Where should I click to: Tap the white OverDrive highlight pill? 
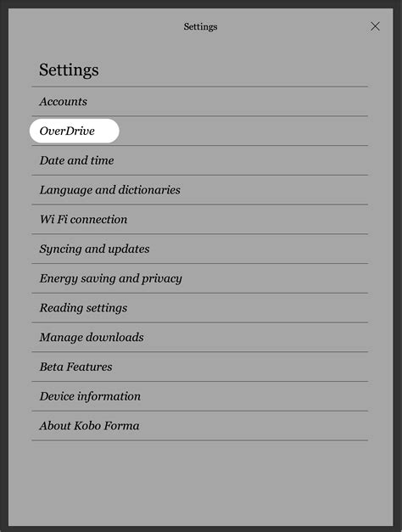pos(75,131)
